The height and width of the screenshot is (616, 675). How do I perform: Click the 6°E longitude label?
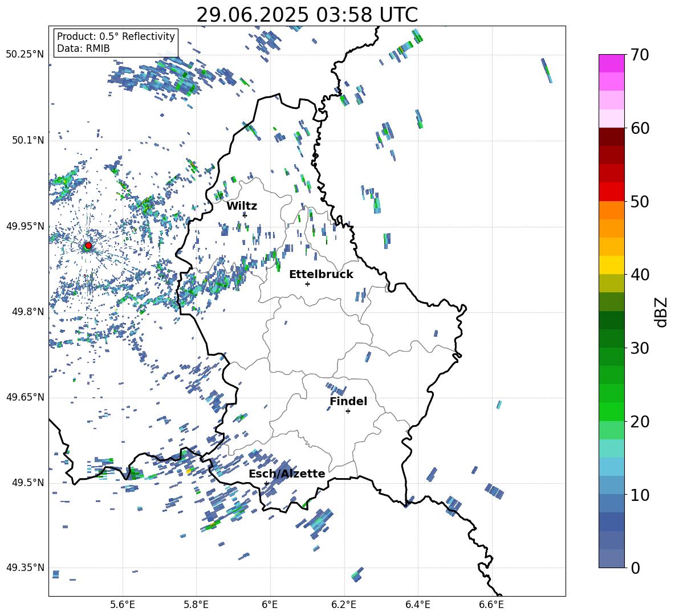[x=270, y=605]
